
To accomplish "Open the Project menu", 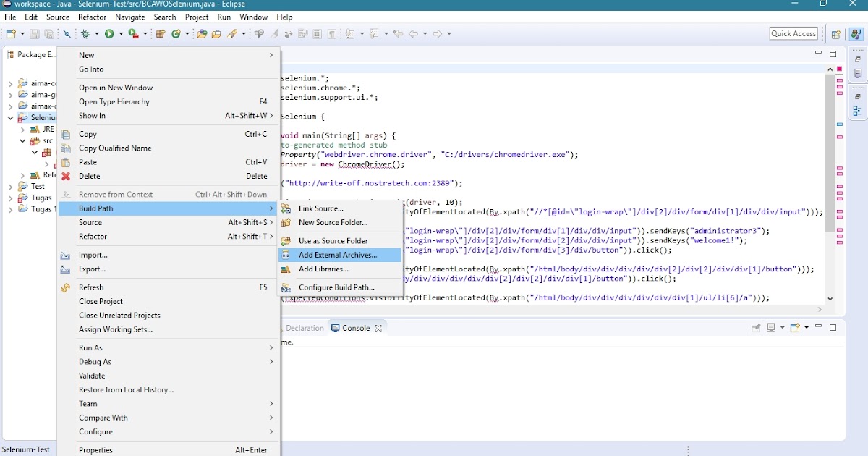I will click(197, 17).
